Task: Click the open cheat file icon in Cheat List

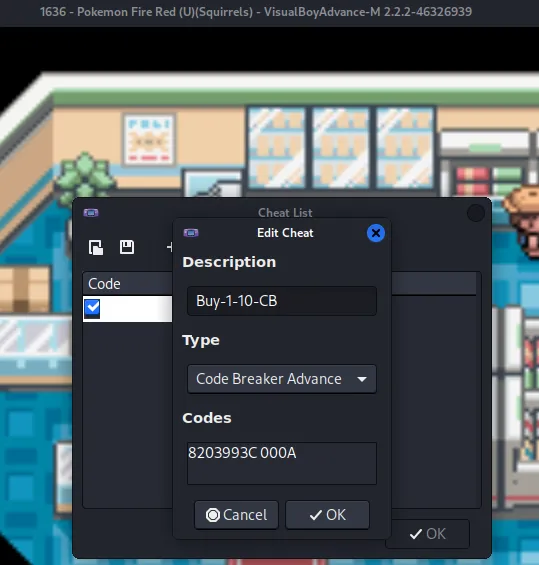Action: pos(96,248)
